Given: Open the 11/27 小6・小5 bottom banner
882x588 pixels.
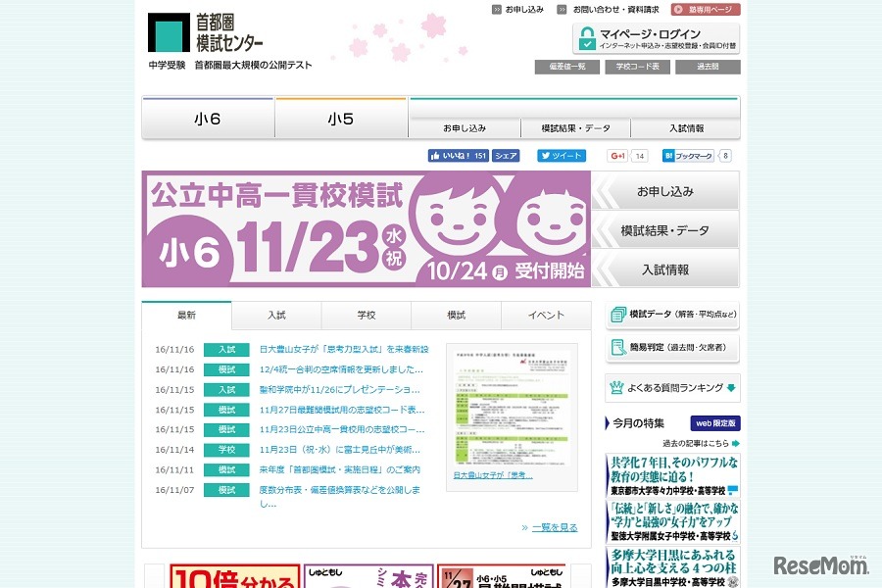Looking at the screenshot, I should point(503,576).
